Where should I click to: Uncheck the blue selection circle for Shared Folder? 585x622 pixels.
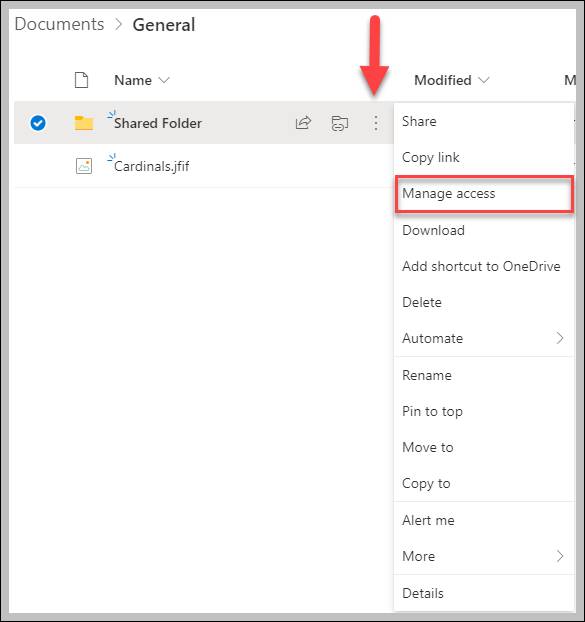38,123
